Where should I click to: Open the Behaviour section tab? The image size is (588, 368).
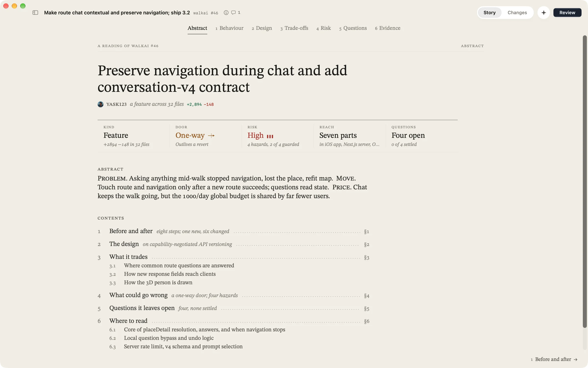click(229, 28)
